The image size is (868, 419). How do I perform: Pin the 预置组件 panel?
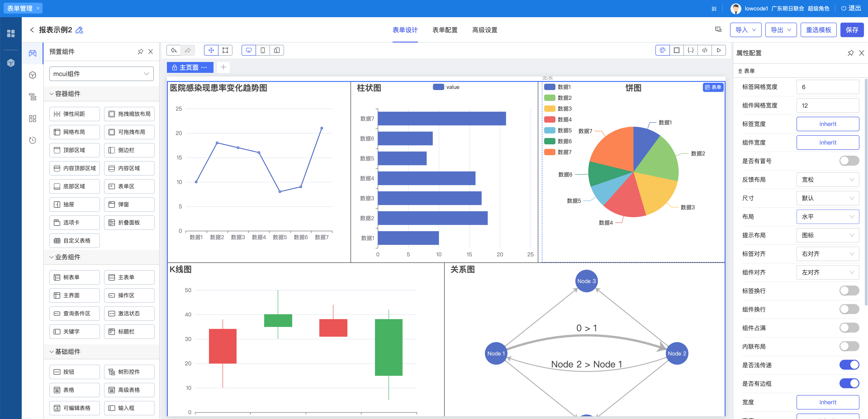[140, 52]
